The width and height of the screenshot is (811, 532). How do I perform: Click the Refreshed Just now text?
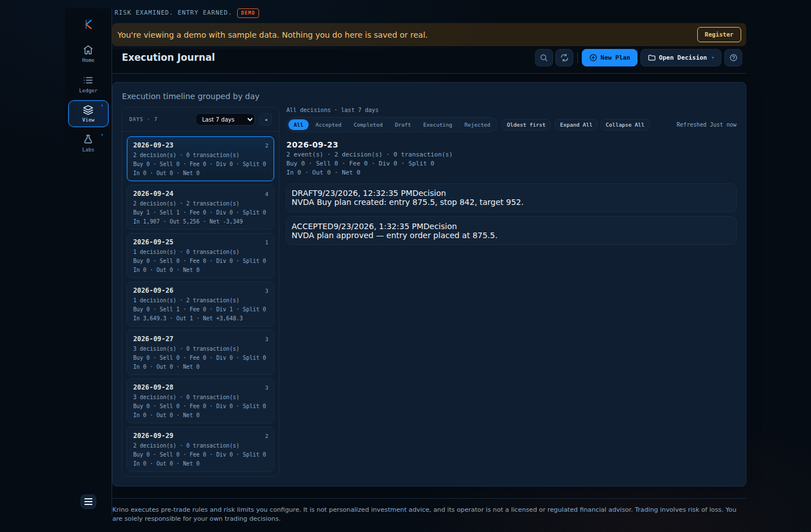[706, 125]
